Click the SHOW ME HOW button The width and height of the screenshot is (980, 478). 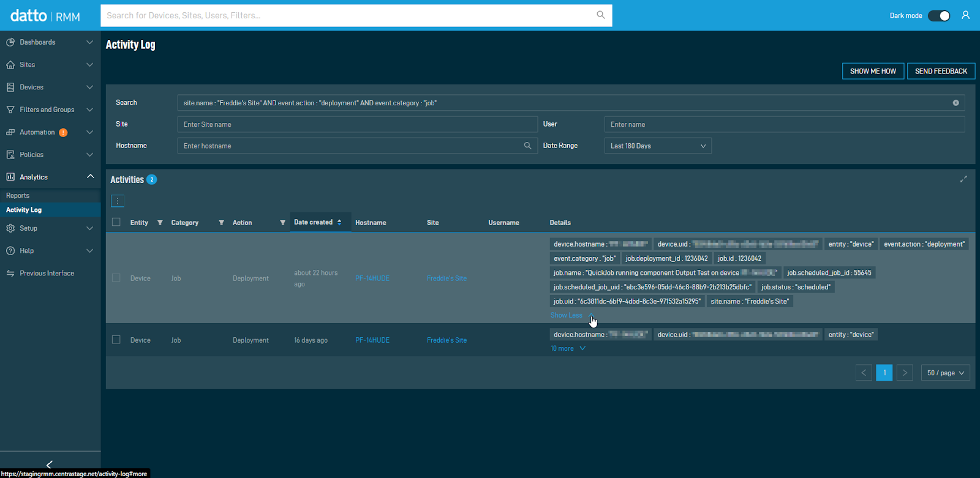click(x=873, y=71)
